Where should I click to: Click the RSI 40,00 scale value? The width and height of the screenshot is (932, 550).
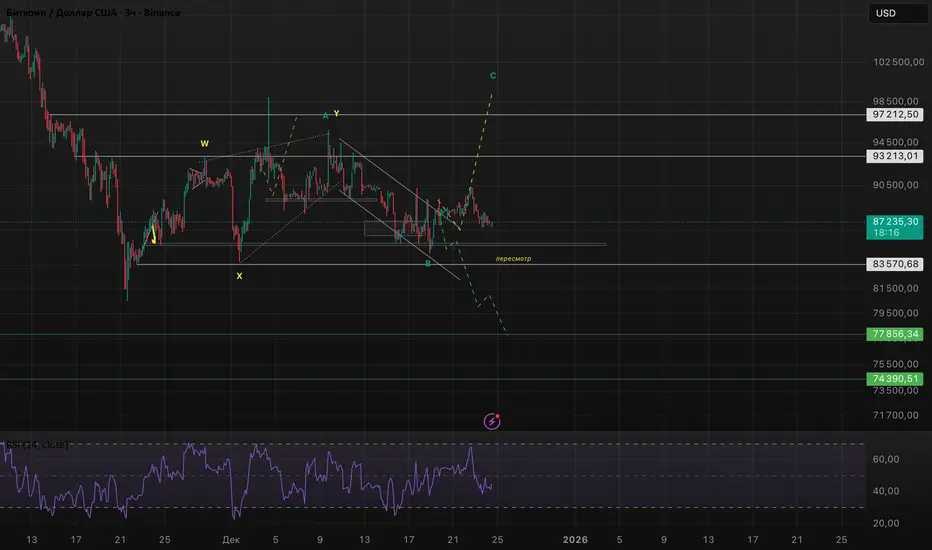(886, 491)
